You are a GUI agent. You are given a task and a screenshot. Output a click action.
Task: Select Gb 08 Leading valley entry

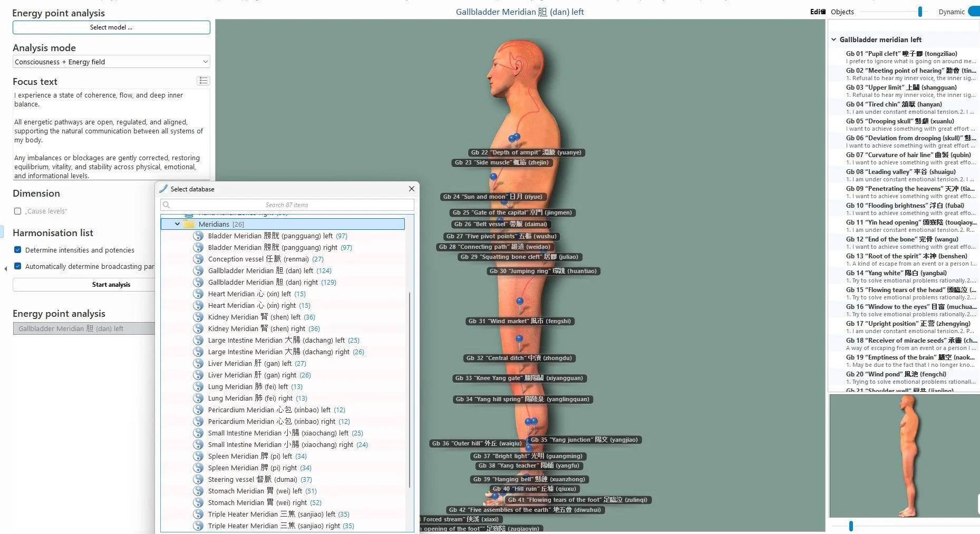pos(904,175)
